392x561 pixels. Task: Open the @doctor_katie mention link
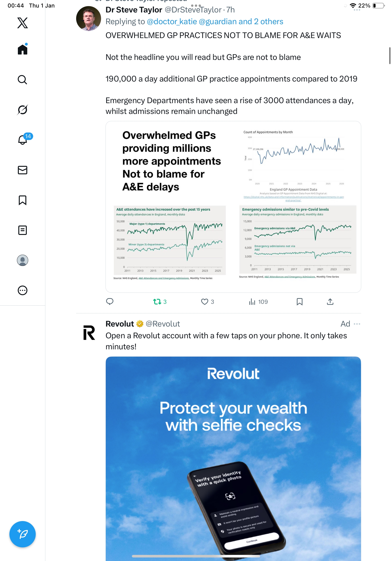click(x=172, y=22)
